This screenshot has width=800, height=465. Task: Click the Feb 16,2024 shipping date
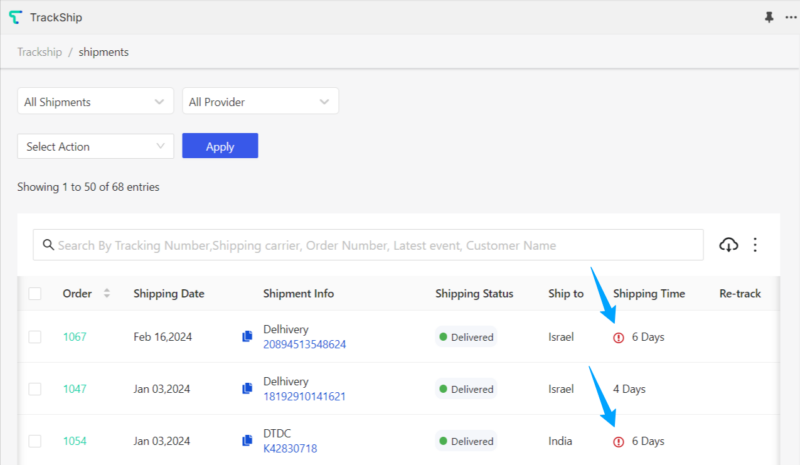(163, 337)
